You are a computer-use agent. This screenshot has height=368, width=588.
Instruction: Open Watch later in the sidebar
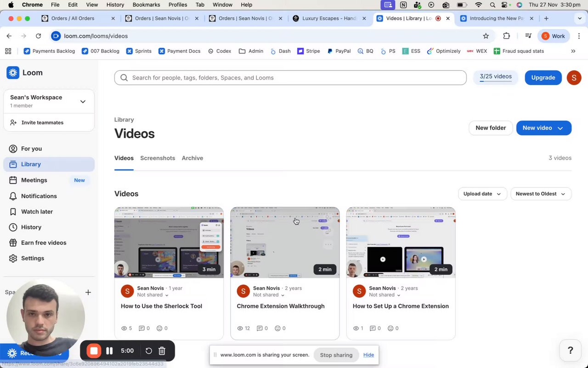pos(49,212)
